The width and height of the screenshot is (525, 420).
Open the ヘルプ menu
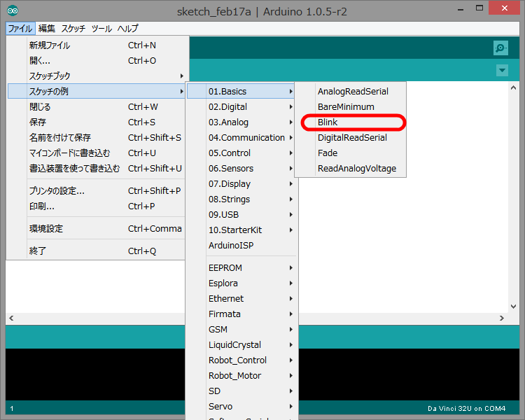(127, 29)
